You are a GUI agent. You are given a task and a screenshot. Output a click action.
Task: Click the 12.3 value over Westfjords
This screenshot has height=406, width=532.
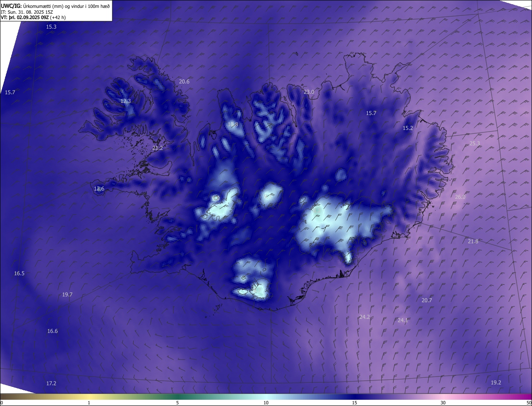point(126,101)
